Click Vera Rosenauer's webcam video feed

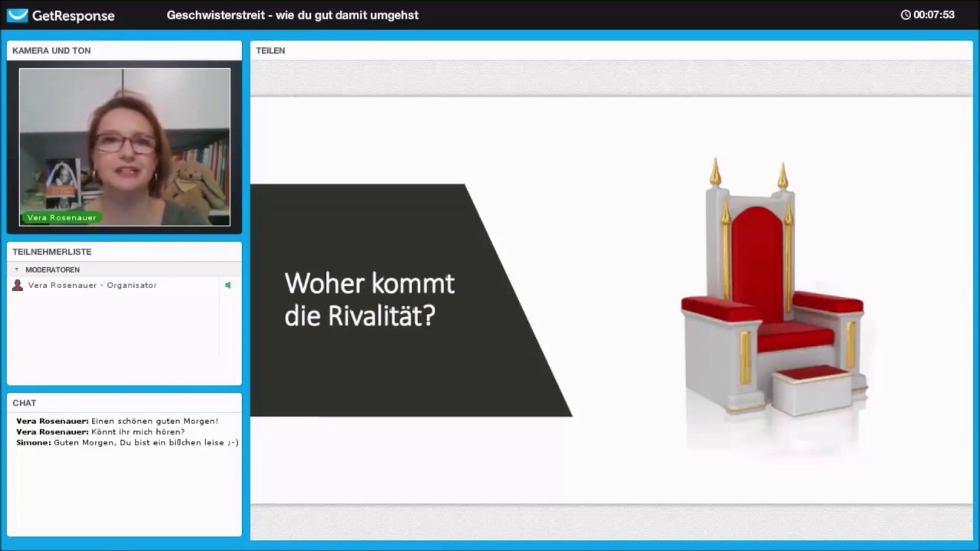[x=124, y=147]
